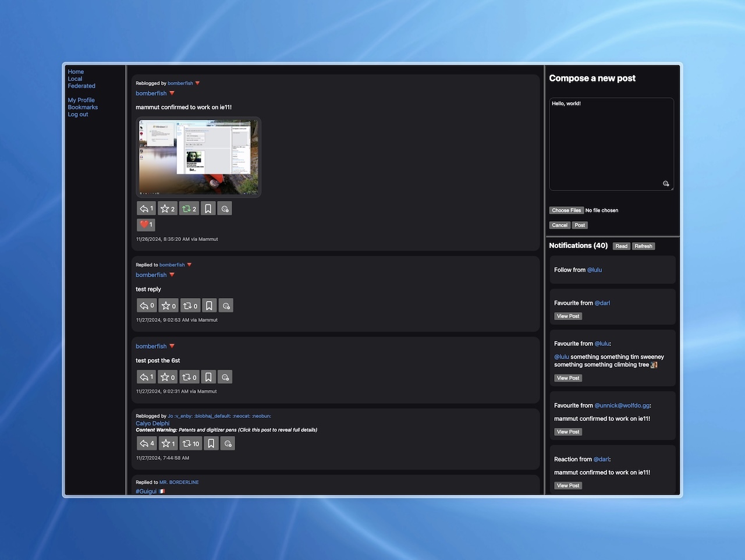This screenshot has width=745, height=560.
Task: Click the Choose Files upload button
Action: coord(566,210)
